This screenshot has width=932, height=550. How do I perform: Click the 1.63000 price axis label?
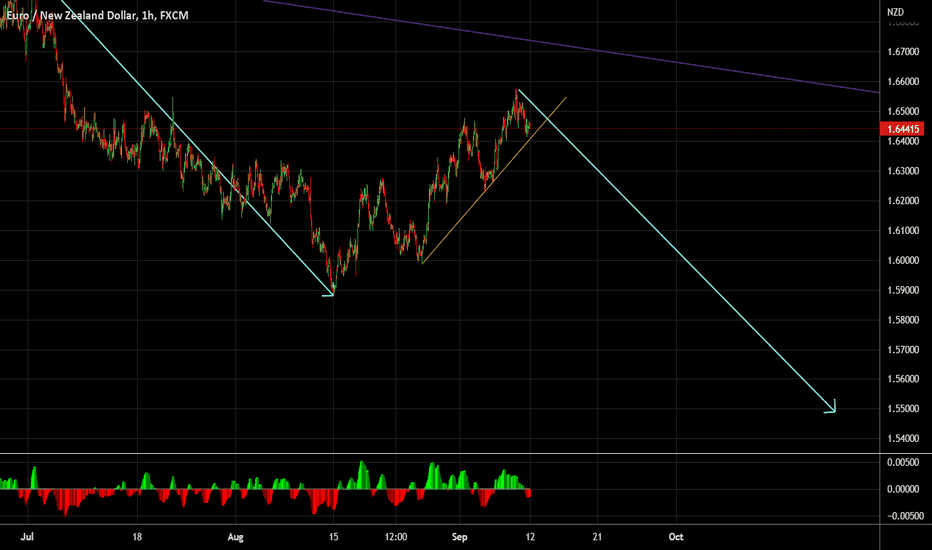(903, 171)
